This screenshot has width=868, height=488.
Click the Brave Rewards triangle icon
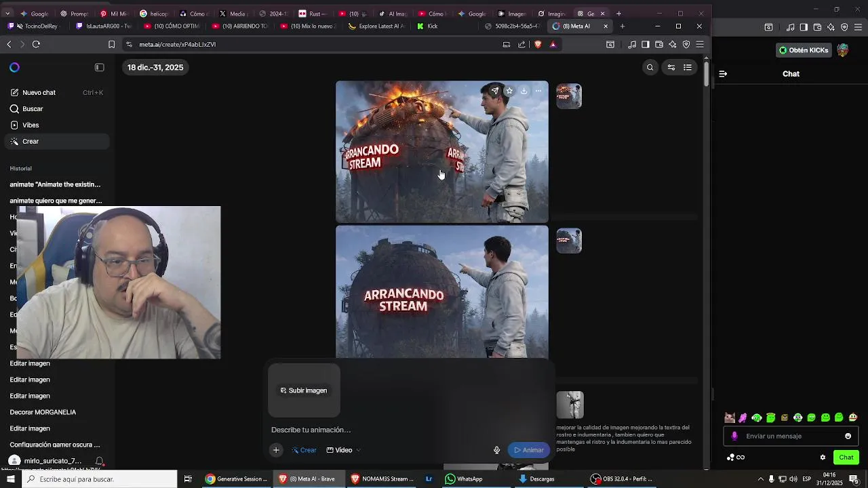[x=553, y=44]
